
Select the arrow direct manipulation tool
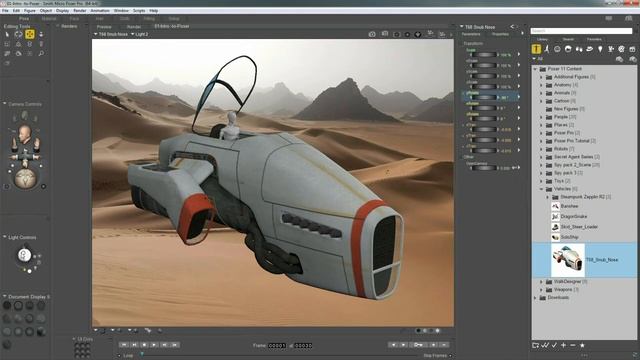[7, 34]
